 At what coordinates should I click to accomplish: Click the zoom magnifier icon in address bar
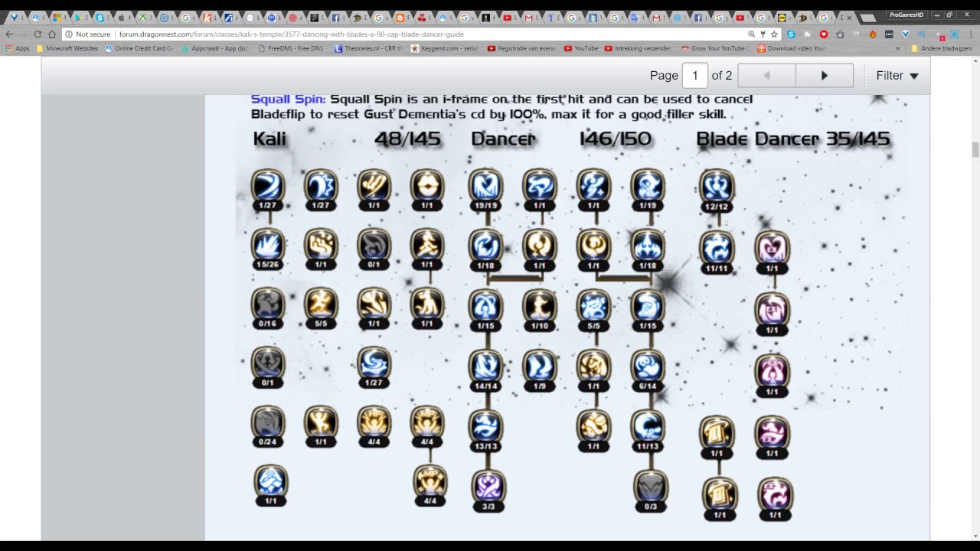point(752,34)
